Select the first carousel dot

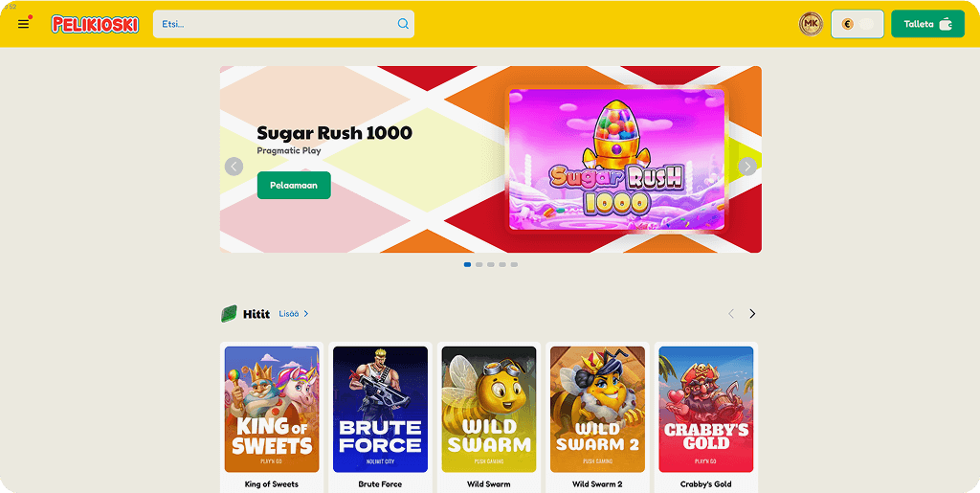point(467,264)
